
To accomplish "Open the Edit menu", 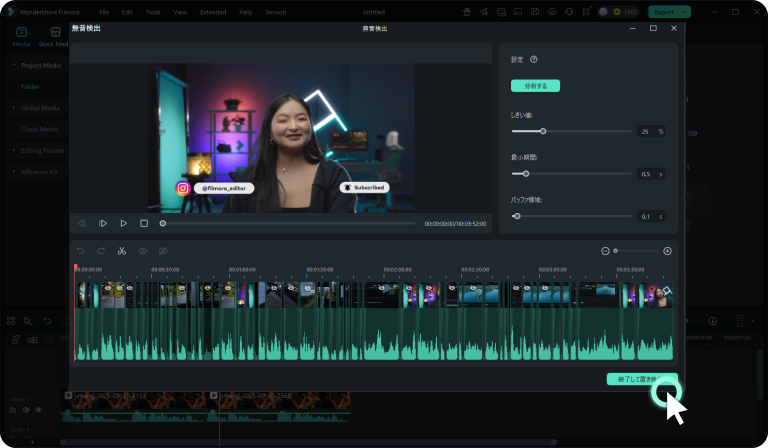I will (127, 12).
